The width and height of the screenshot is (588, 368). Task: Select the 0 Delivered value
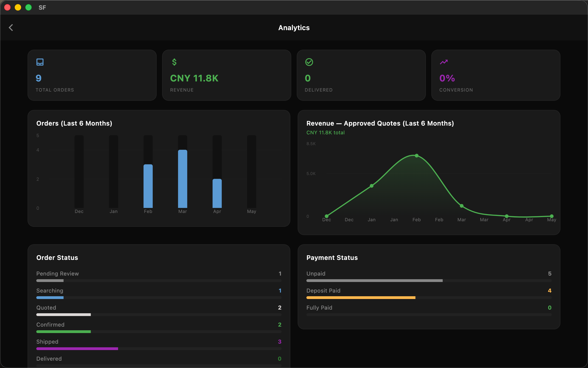pyautogui.click(x=308, y=78)
